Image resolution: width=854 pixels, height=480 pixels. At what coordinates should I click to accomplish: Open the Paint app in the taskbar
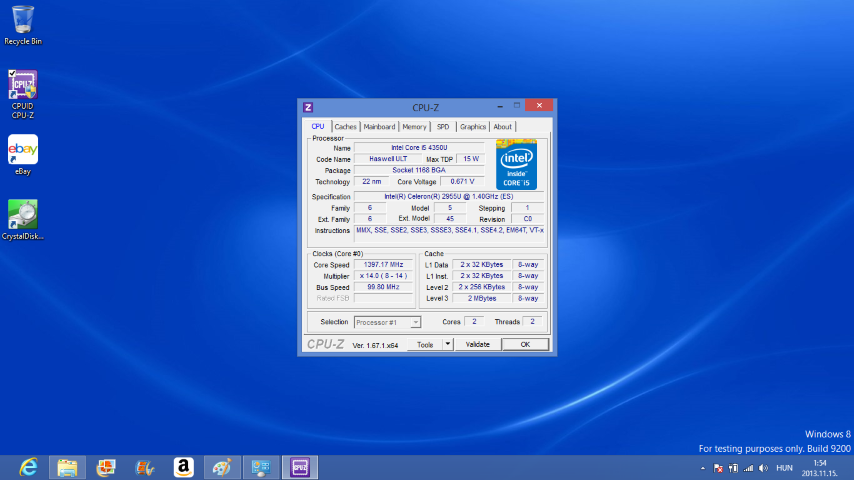click(x=222, y=467)
